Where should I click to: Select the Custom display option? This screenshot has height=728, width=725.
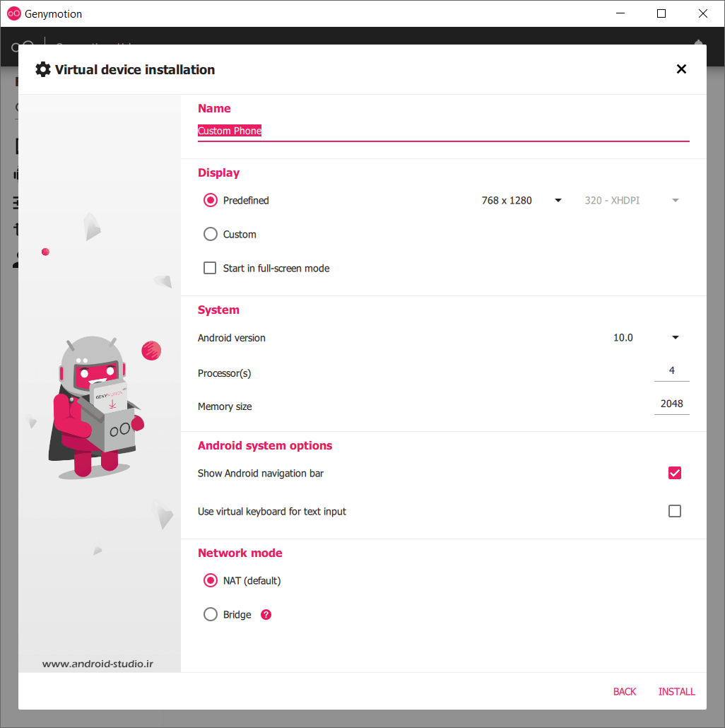[x=210, y=234]
